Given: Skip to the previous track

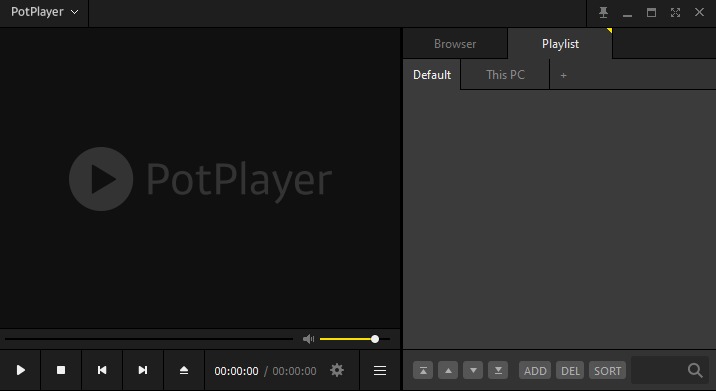Looking at the screenshot, I should point(102,370).
